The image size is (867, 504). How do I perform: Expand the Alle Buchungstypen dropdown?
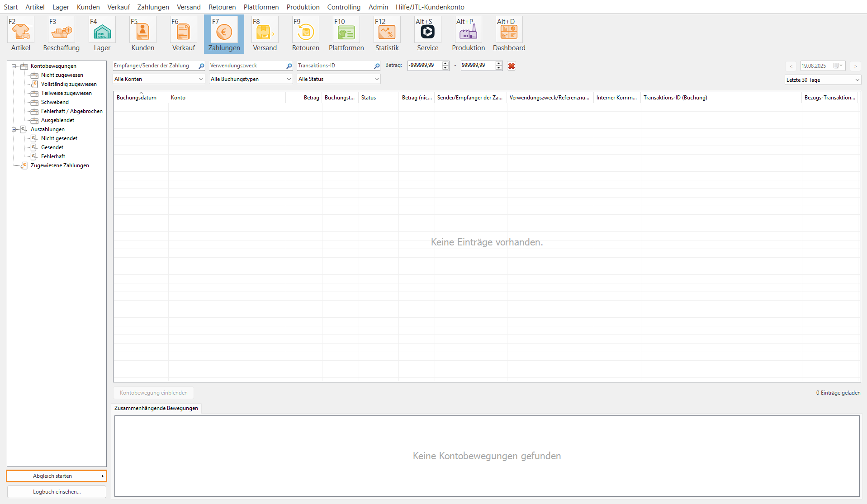click(251, 79)
